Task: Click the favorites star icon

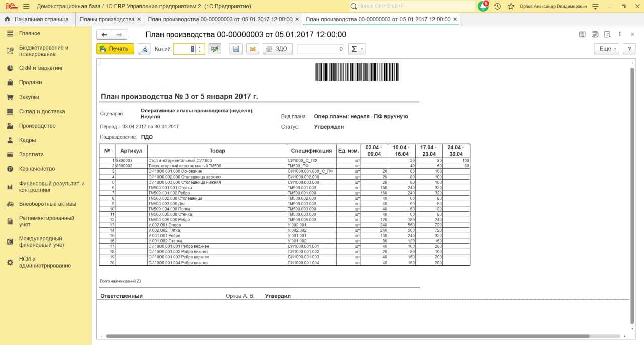Action: tap(511, 6)
